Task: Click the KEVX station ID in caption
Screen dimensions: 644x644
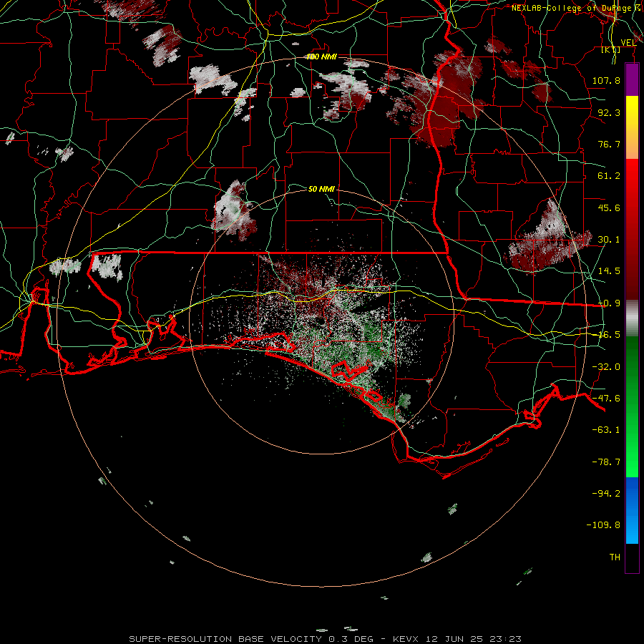Action: (x=406, y=639)
